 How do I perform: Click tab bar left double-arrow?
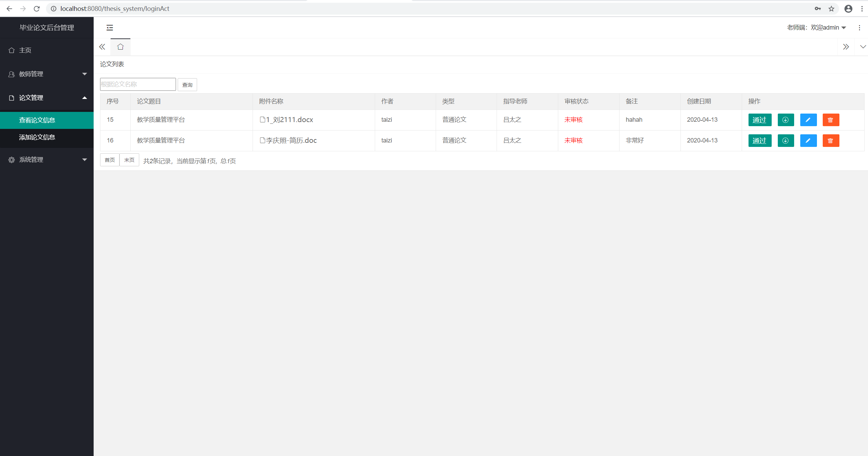(102, 47)
